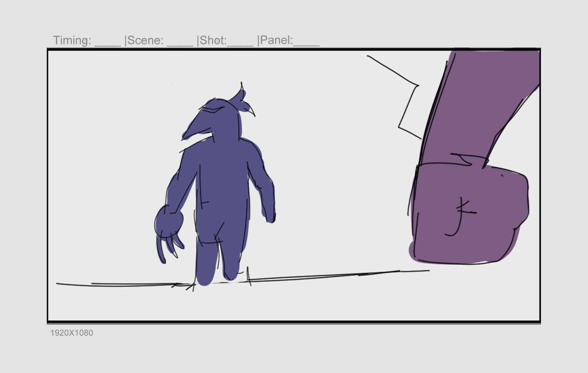Click the Scene label text
Screen dimensions: 588x373
(x=145, y=40)
